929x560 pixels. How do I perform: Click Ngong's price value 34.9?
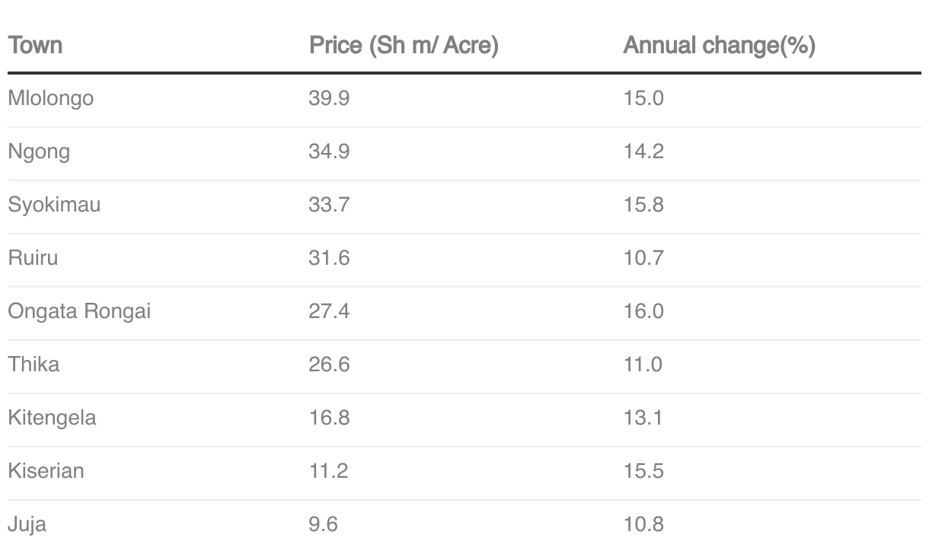pos(329,151)
